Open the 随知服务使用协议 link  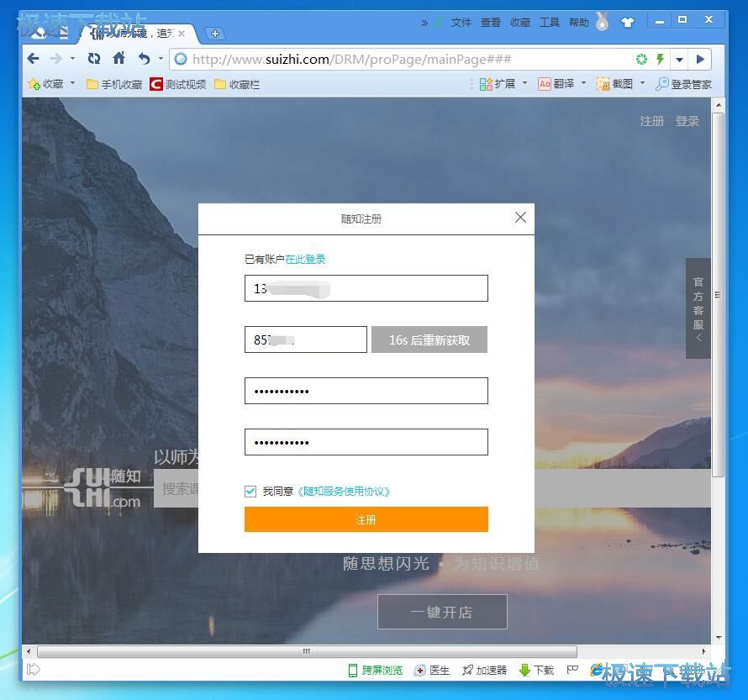344,491
